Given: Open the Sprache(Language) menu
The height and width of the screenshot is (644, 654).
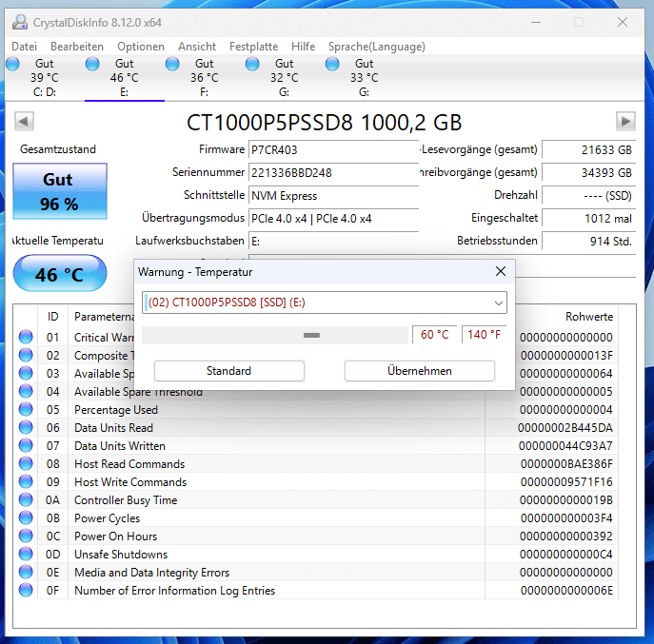Looking at the screenshot, I should tap(377, 47).
